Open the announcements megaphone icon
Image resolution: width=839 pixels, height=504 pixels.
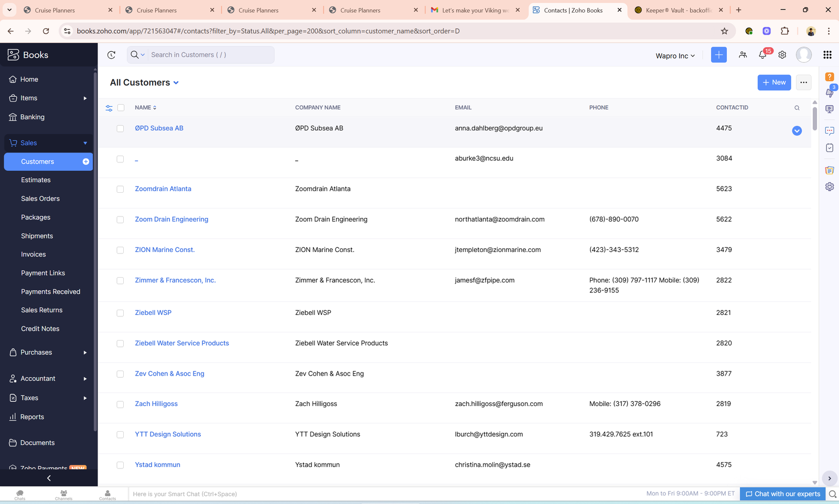pos(830,93)
